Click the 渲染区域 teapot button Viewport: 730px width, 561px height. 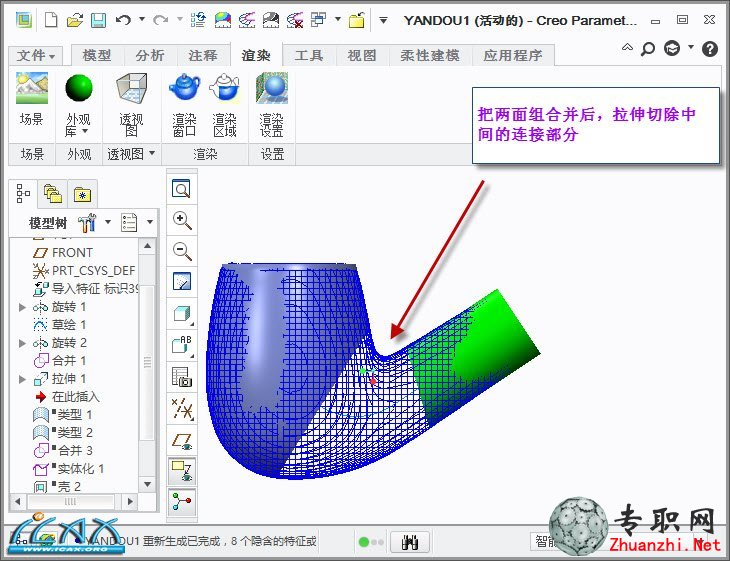(x=225, y=104)
